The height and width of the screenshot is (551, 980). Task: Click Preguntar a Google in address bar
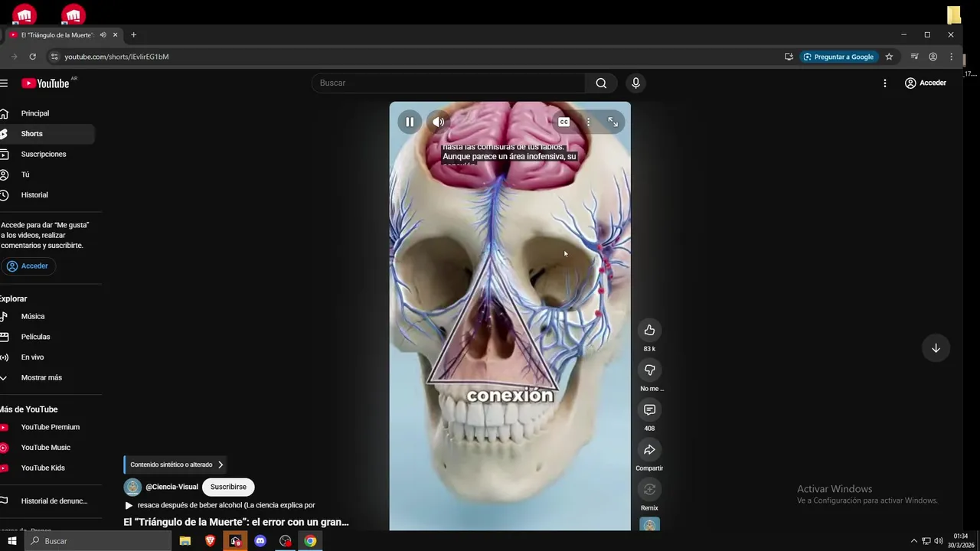pyautogui.click(x=838, y=57)
